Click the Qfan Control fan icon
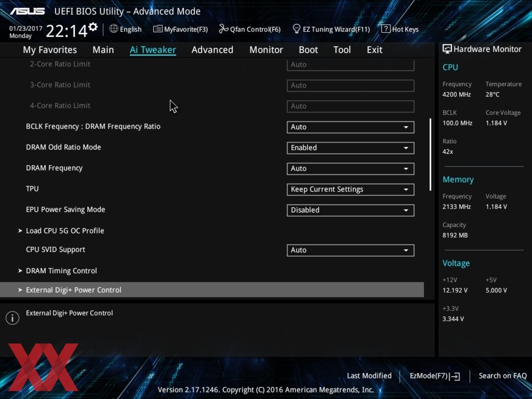 tap(223, 29)
